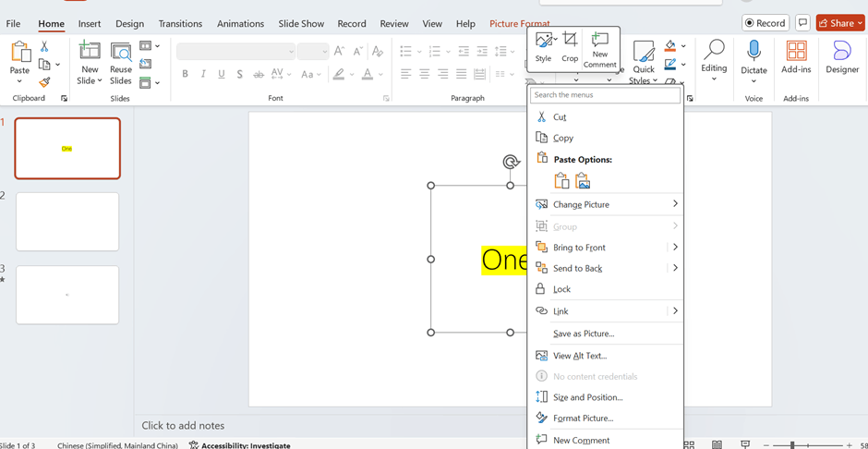Switch to the Design tab

click(129, 24)
